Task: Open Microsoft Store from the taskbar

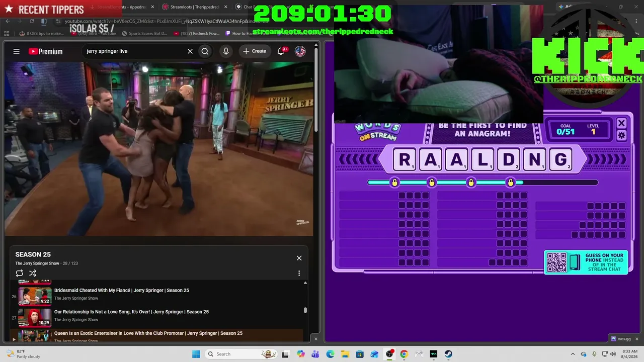Action: (x=360, y=354)
